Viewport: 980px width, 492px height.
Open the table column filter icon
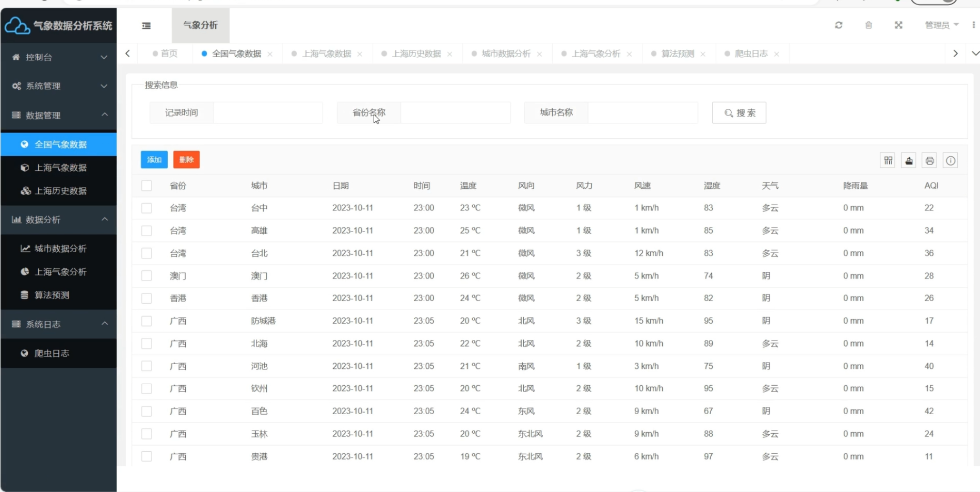888,160
